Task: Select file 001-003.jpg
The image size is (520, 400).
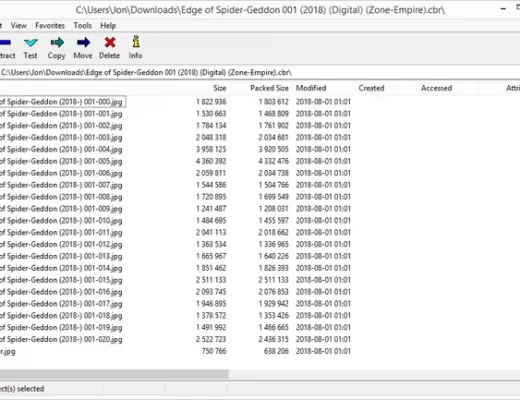Action: click(x=61, y=137)
